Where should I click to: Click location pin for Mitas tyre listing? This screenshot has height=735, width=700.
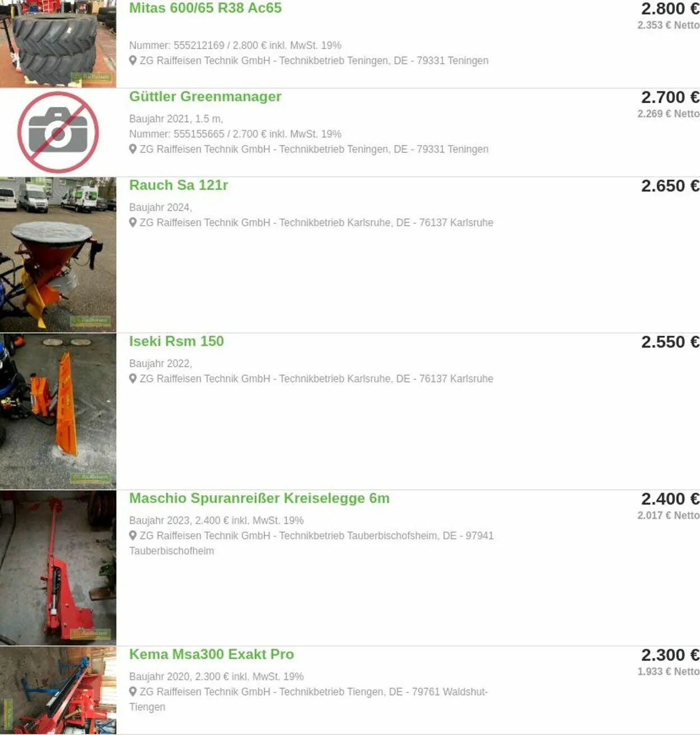tap(133, 61)
